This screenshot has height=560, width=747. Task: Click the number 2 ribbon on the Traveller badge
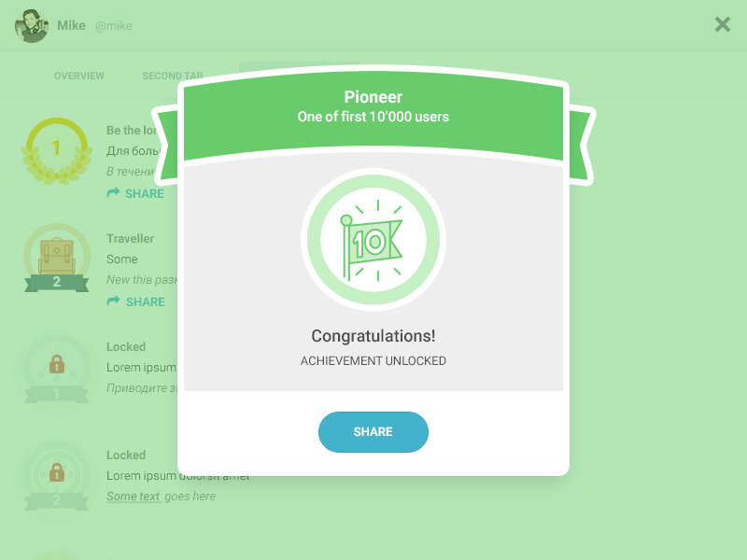[56, 282]
